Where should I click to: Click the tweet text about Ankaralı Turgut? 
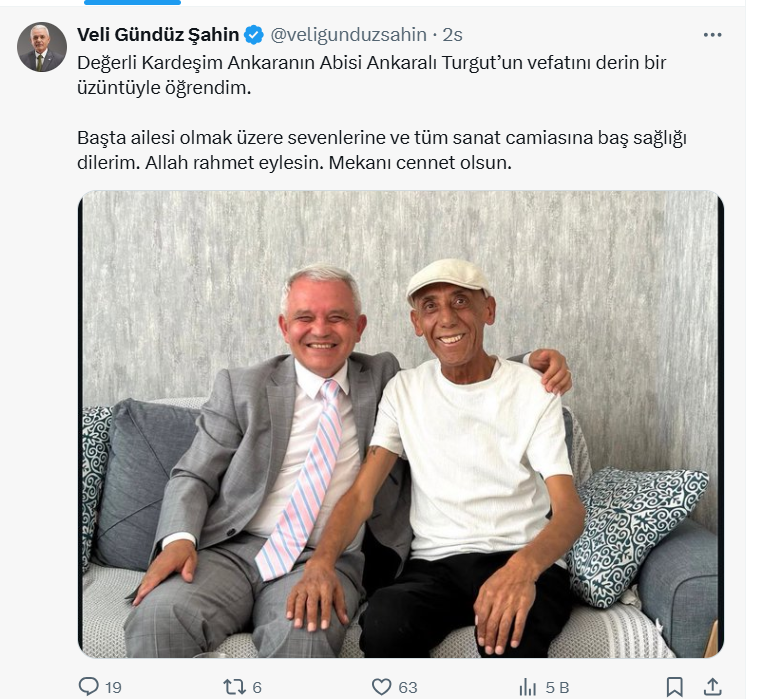click(371, 75)
